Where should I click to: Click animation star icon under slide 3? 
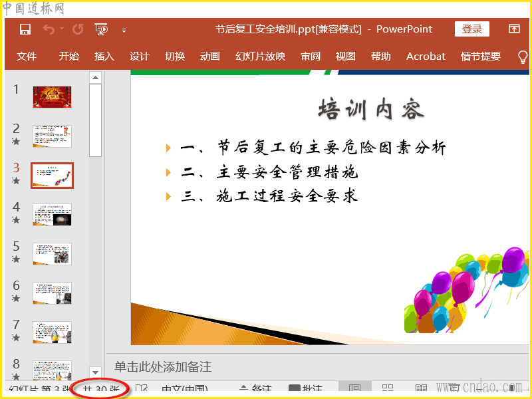16,180
